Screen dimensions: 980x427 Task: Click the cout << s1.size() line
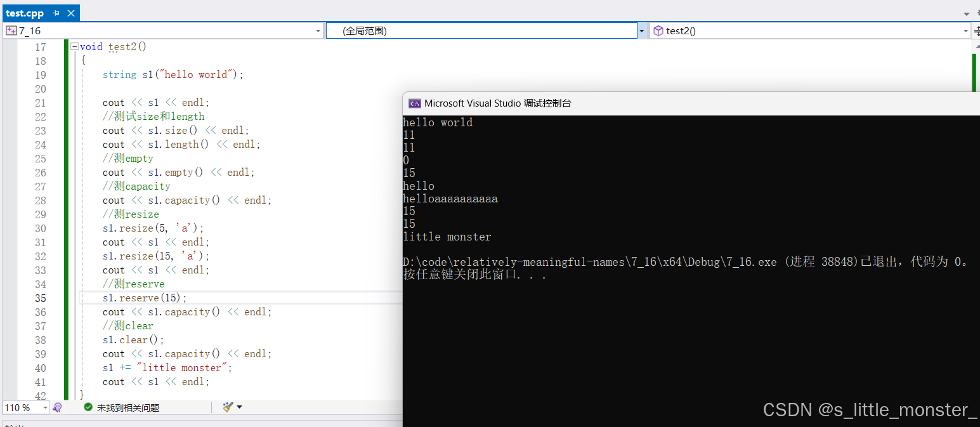(x=176, y=131)
